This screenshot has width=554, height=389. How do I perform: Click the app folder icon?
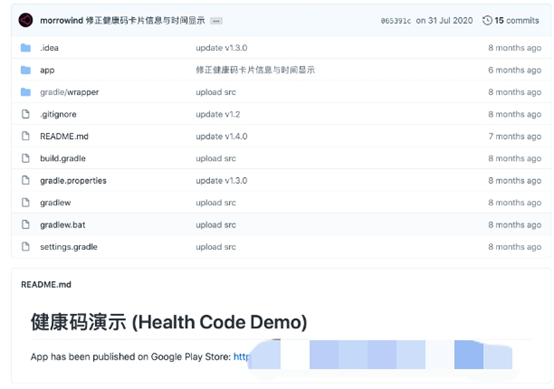tap(25, 70)
